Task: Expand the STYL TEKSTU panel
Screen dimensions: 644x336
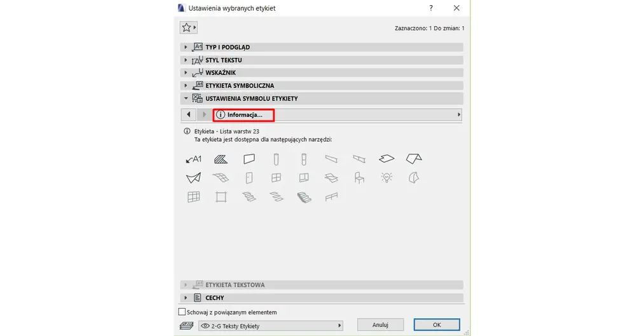Action: 322,60
